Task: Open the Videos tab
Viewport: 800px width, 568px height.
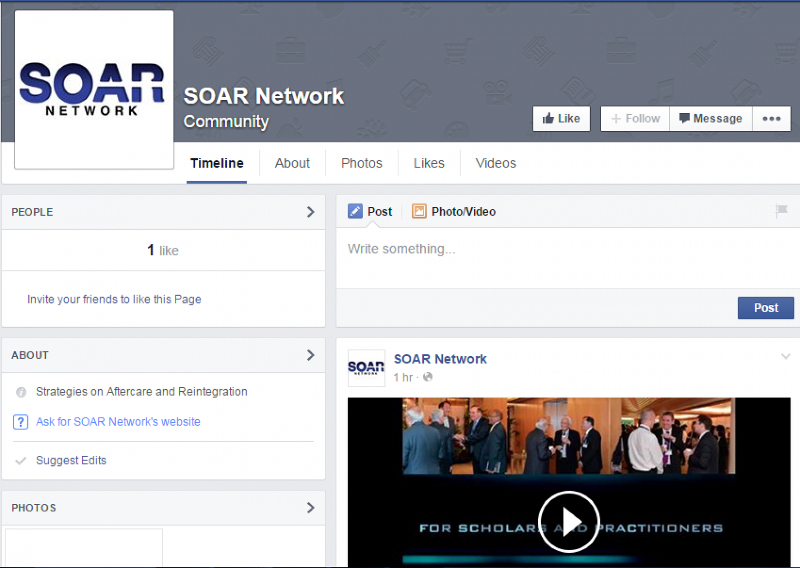Action: pos(496,163)
